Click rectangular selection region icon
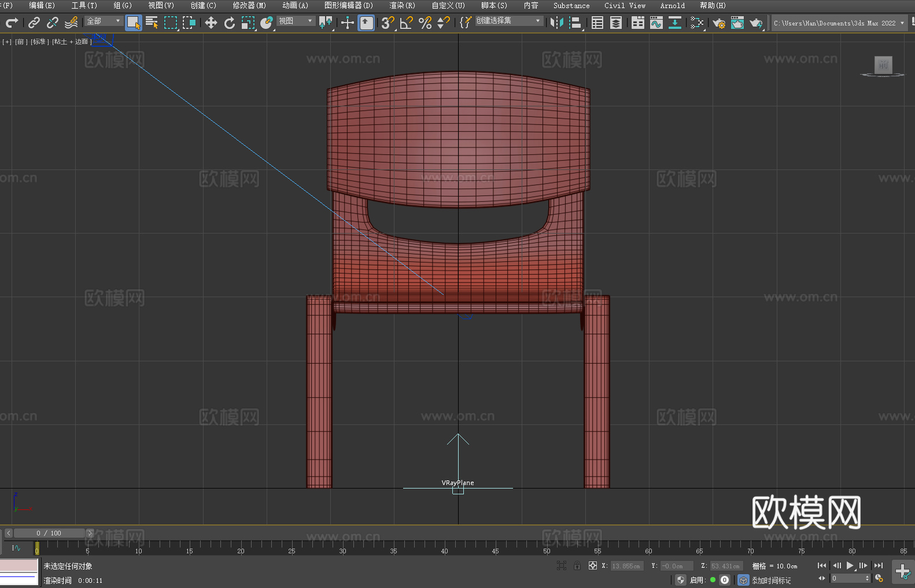The image size is (915, 588). [171, 23]
